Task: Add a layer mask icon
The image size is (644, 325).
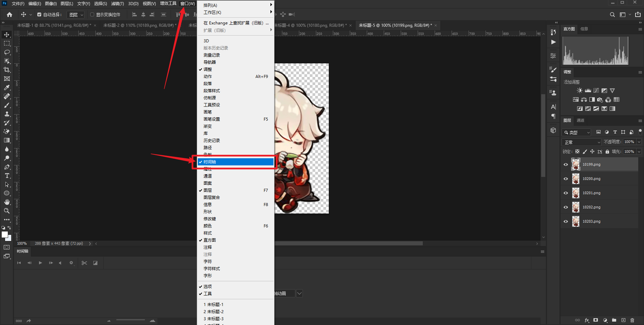Action: [x=595, y=320]
